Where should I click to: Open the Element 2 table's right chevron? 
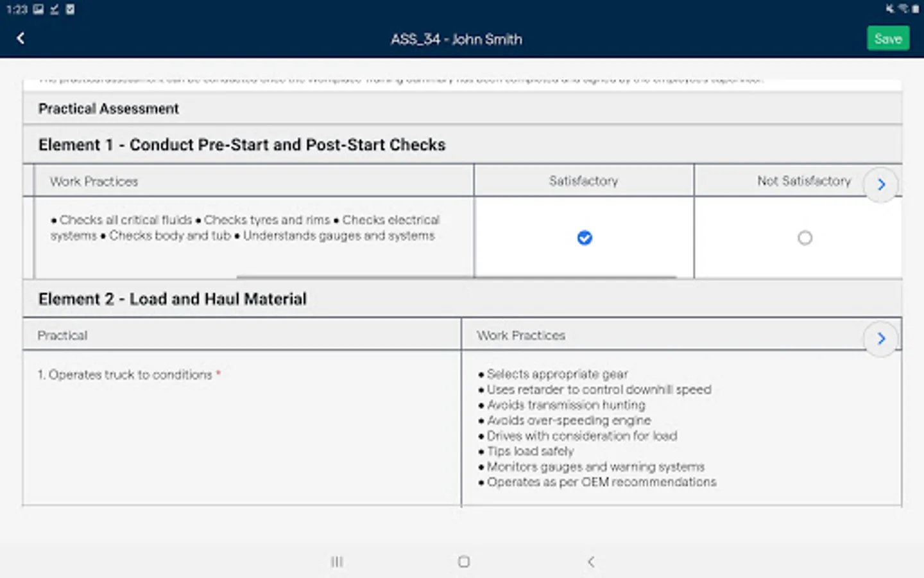pos(881,338)
